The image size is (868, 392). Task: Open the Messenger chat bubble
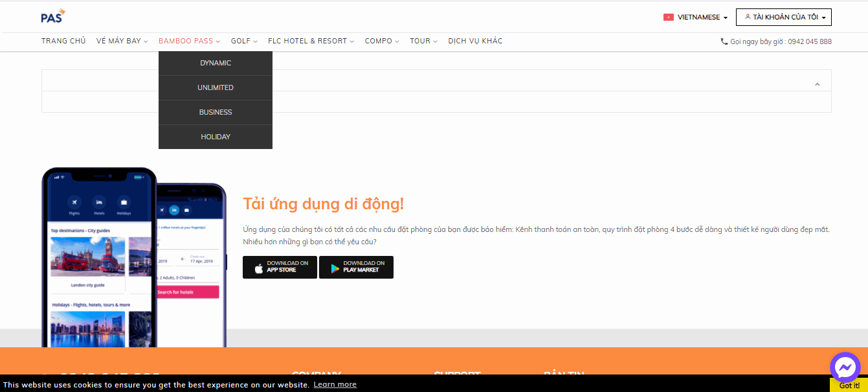pos(845,367)
